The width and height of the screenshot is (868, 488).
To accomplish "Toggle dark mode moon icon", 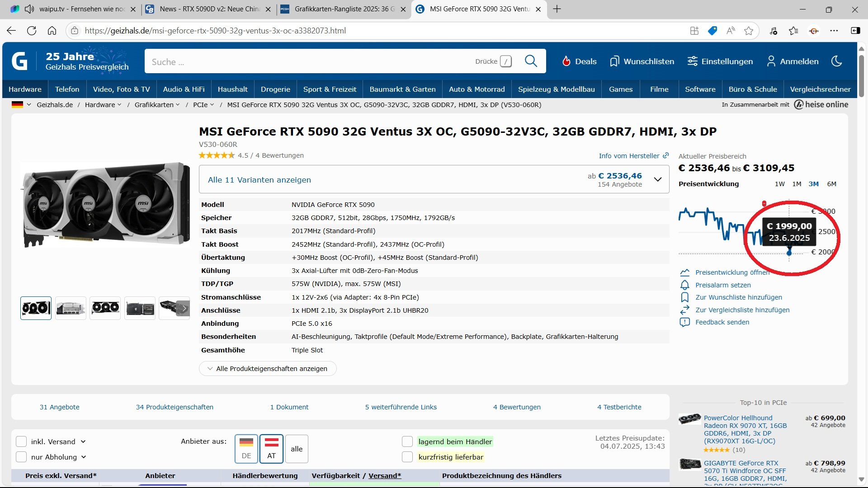I will point(836,61).
